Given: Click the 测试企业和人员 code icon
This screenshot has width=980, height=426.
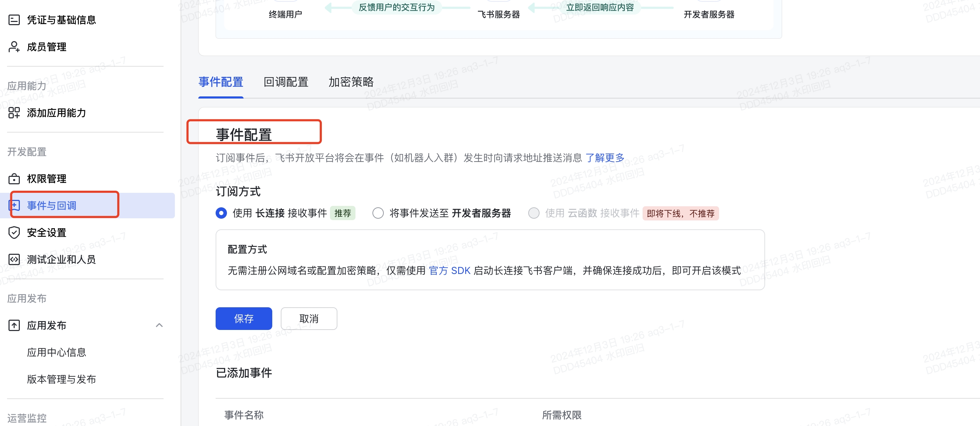Looking at the screenshot, I should click(x=14, y=260).
